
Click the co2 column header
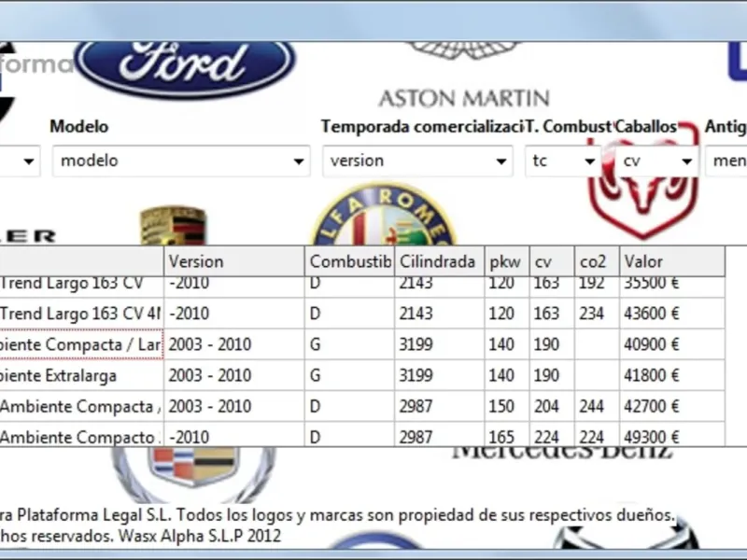coord(597,261)
